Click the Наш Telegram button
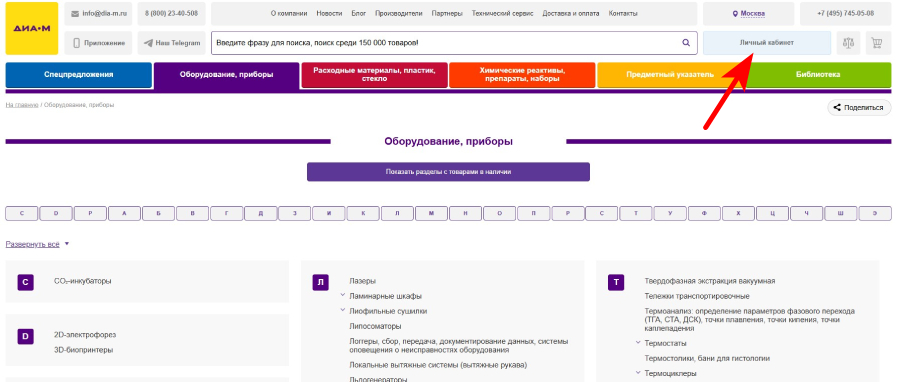 pos(172,43)
